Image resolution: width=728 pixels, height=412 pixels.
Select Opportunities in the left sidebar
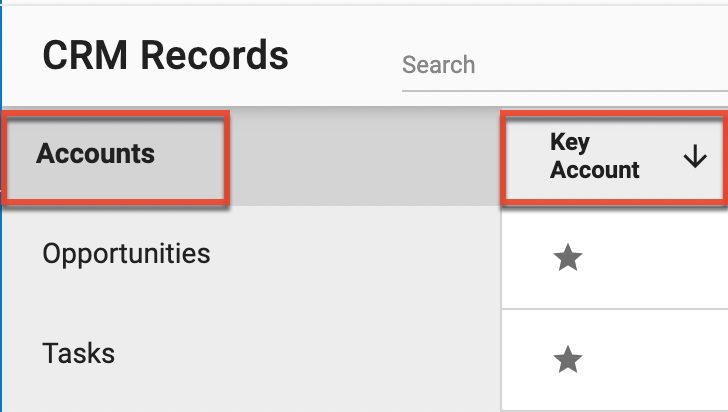126,254
